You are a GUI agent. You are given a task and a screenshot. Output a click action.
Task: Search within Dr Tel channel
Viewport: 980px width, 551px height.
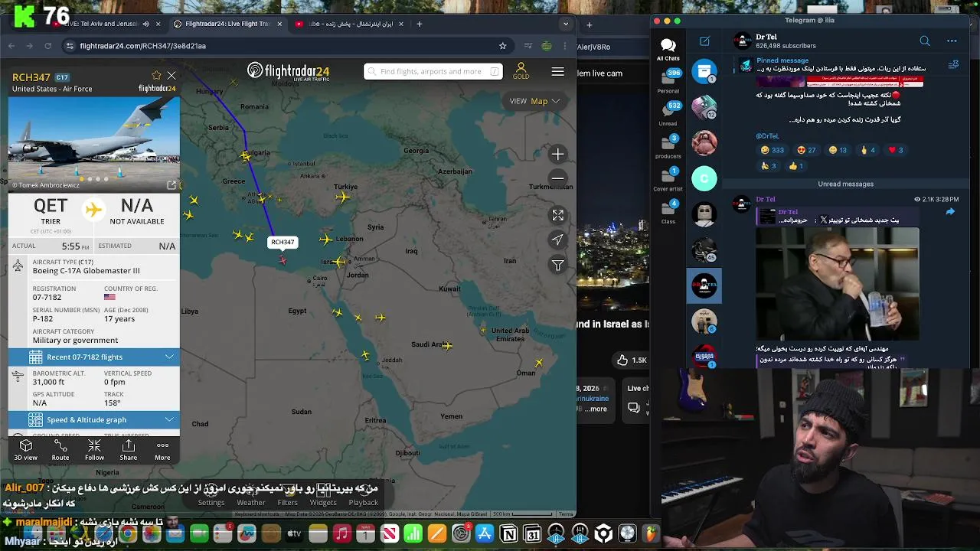tap(925, 41)
